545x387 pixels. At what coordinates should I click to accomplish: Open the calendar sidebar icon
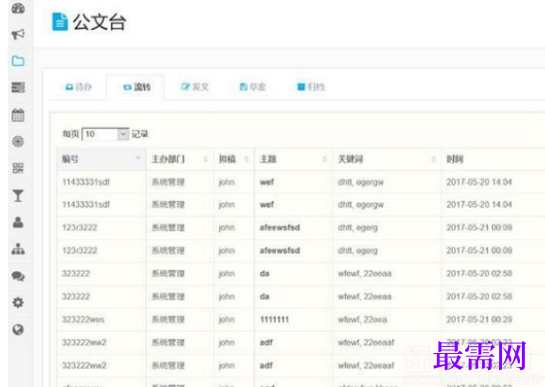(x=18, y=115)
